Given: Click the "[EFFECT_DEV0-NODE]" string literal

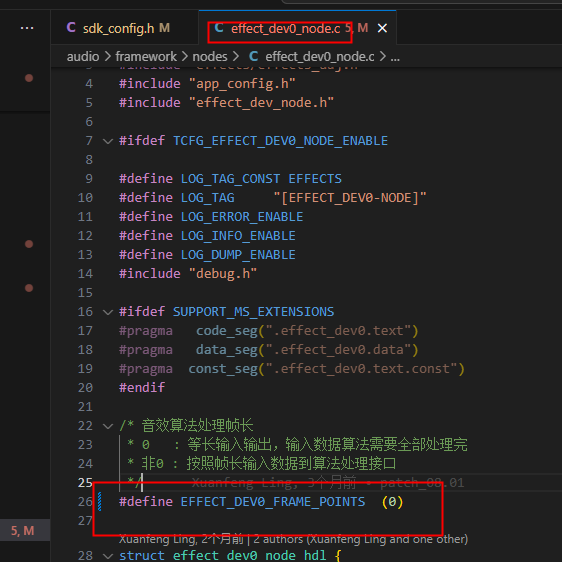Looking at the screenshot, I should point(350,198).
